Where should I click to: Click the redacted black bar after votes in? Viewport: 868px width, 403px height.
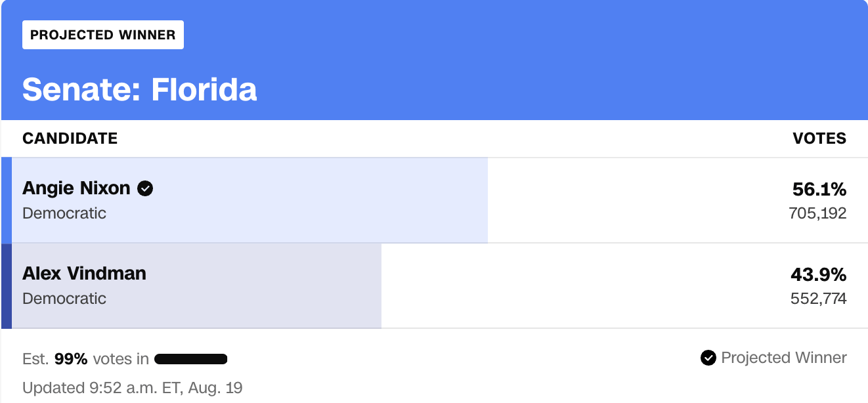tap(191, 359)
